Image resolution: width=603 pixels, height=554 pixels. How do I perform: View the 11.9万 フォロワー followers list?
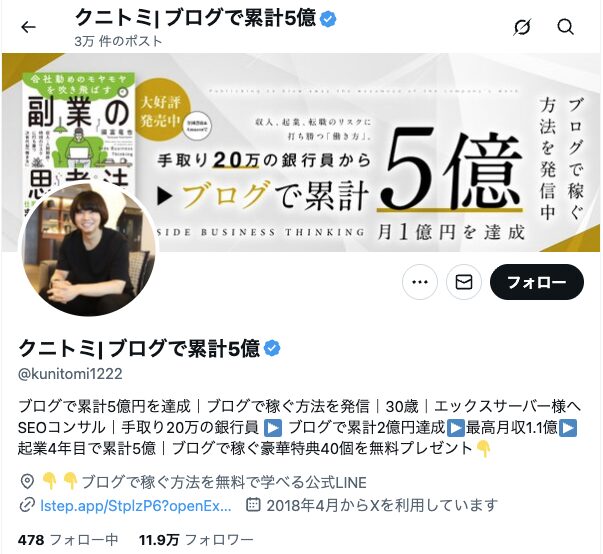click(197, 540)
